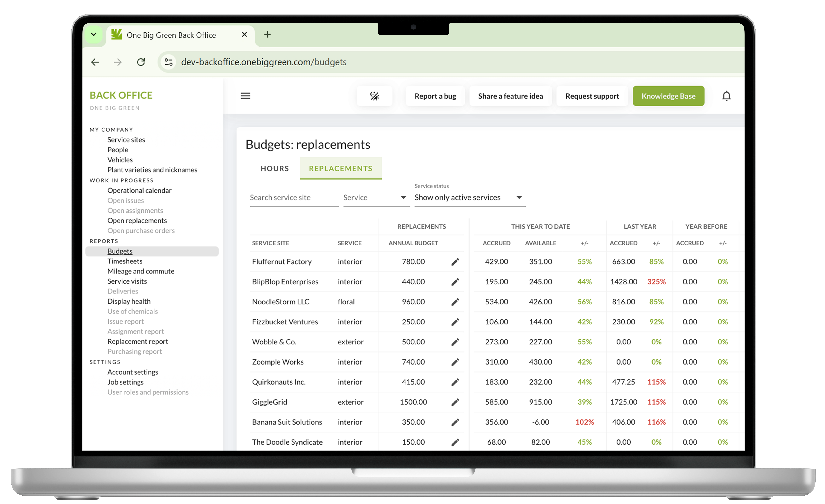The image size is (825, 504).
Task: Click the 1500.00 annual budget value
Action: [413, 402]
